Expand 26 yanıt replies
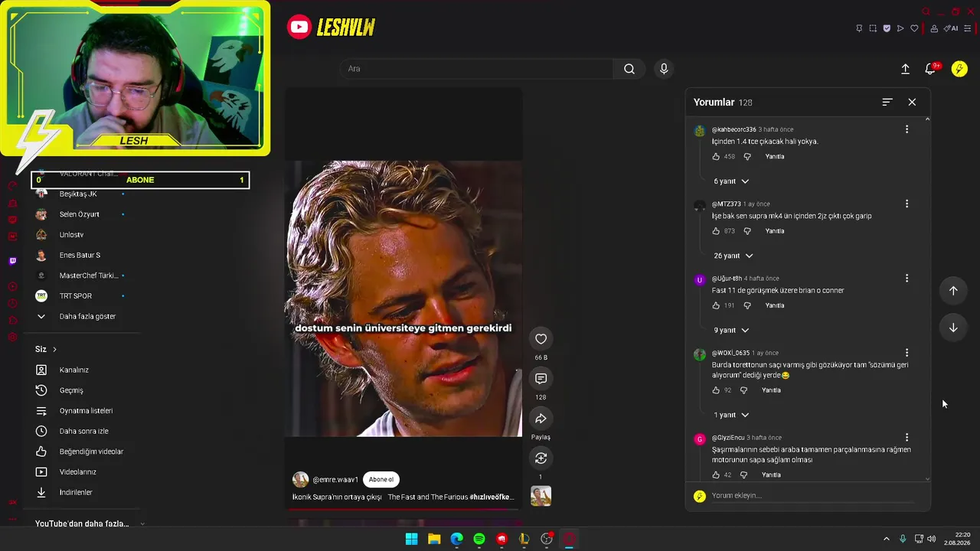Screen dimensions: 980x551 coord(733,256)
